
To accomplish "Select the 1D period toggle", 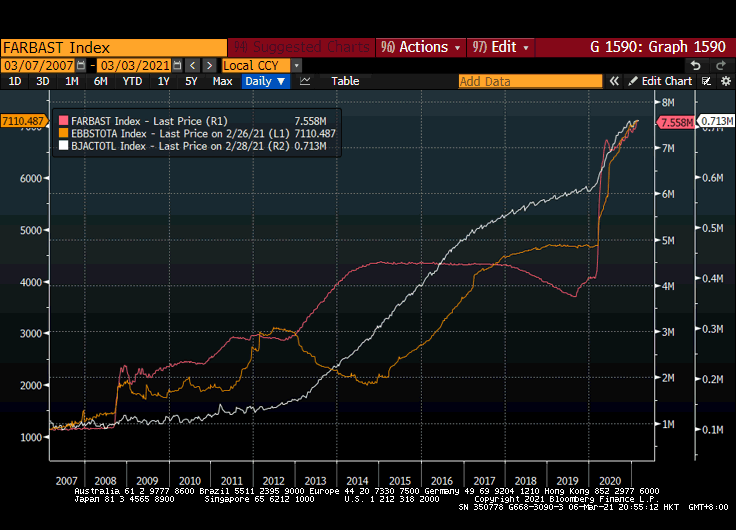I will [15, 81].
